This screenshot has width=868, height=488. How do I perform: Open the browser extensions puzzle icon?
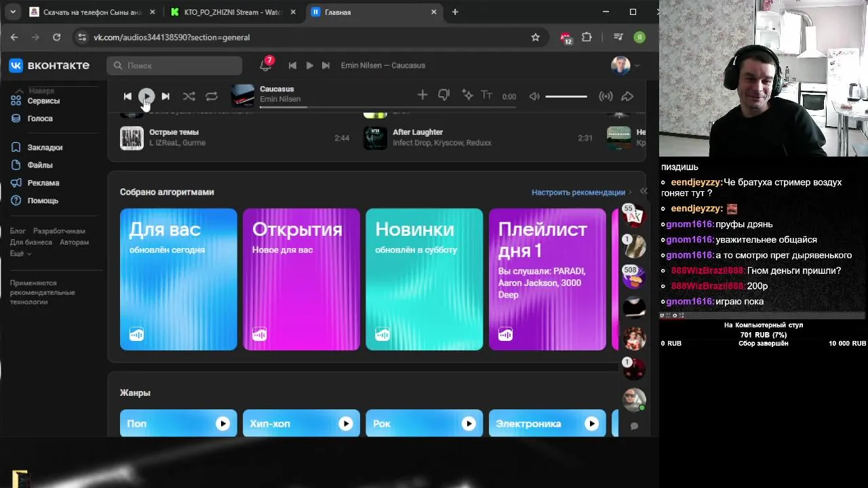pos(587,37)
